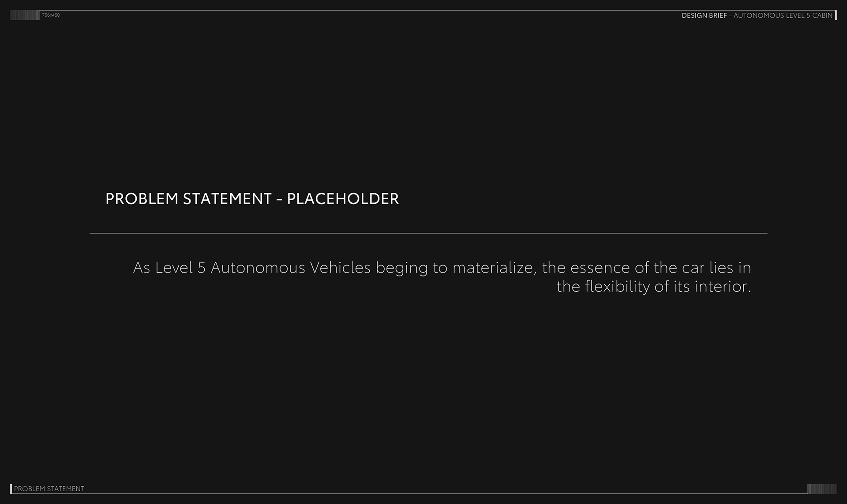Click the word PLACEHOLDER in the slide title
Viewport: 847px width, 504px height.
343,199
